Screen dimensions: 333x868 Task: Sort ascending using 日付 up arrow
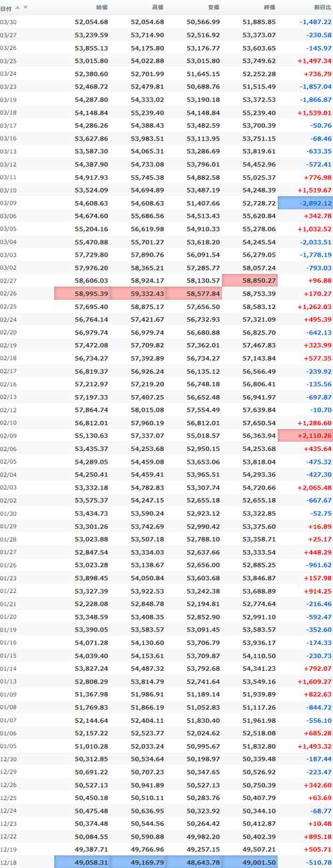pos(17,7)
